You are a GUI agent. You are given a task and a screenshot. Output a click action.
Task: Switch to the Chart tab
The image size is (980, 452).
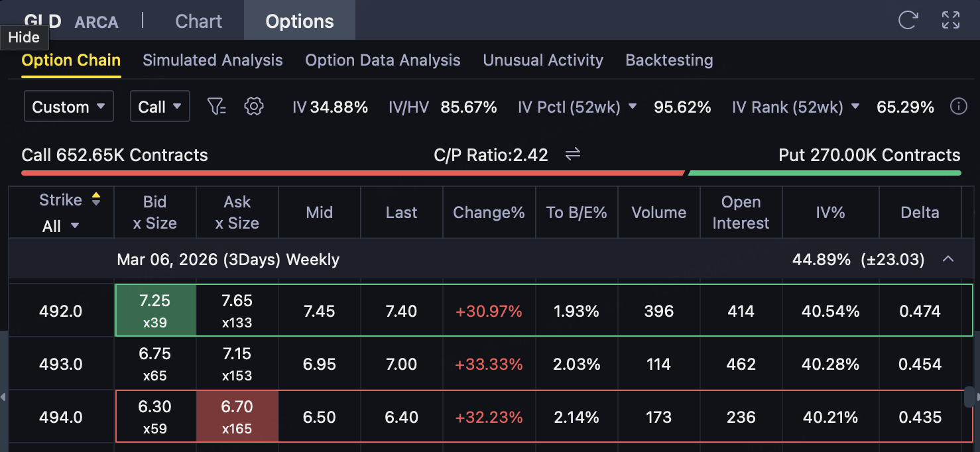click(x=198, y=21)
